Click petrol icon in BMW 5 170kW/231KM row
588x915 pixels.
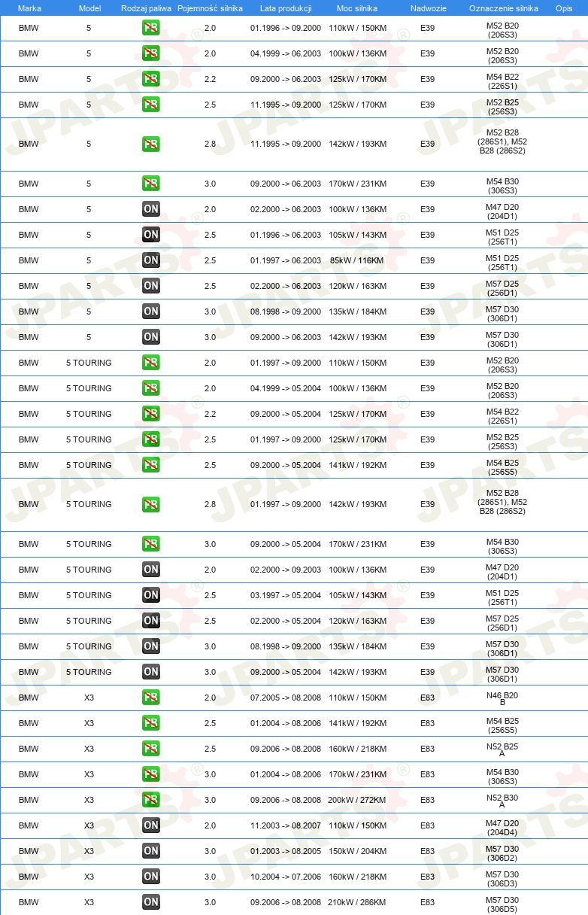click(x=151, y=184)
